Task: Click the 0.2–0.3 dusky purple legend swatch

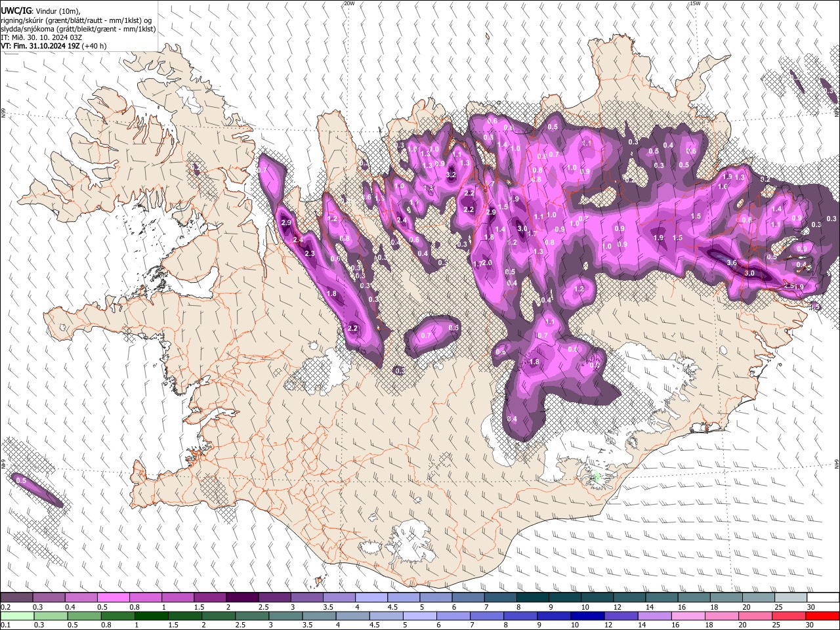Action: point(16,598)
